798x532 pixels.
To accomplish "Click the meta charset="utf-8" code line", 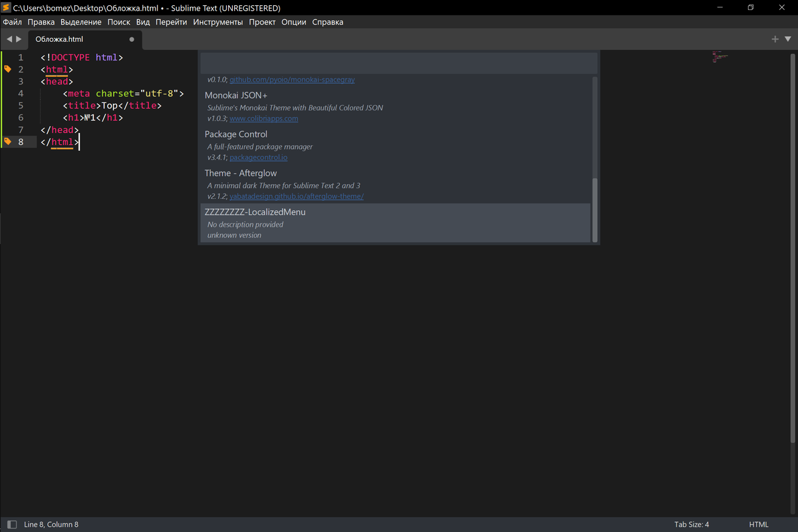I will point(123,94).
